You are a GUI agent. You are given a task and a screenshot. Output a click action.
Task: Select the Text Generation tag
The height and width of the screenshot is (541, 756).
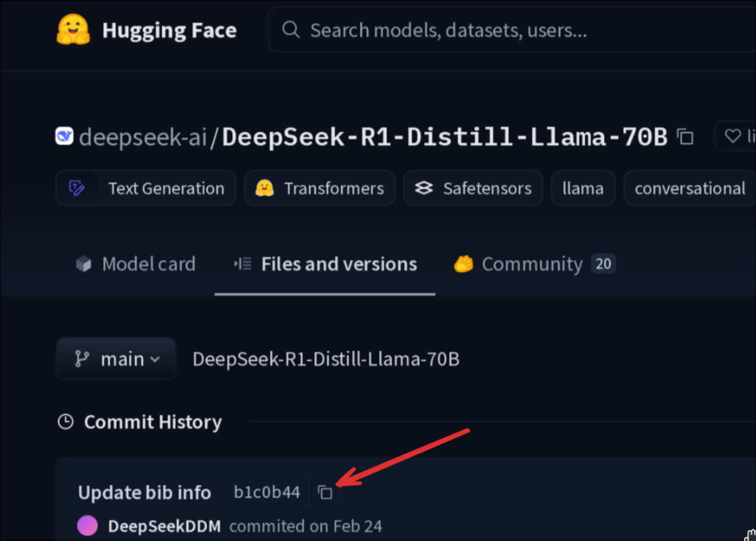[146, 188]
